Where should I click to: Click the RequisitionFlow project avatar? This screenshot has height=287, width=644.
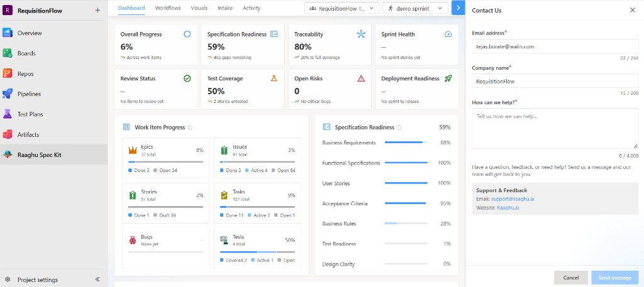(x=8, y=11)
